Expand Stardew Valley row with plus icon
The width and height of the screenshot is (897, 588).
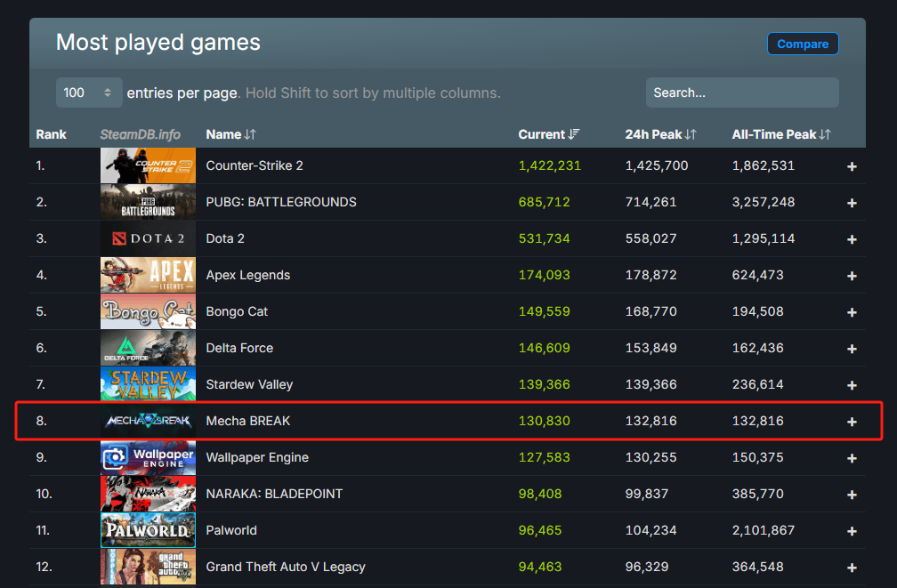[x=852, y=385]
